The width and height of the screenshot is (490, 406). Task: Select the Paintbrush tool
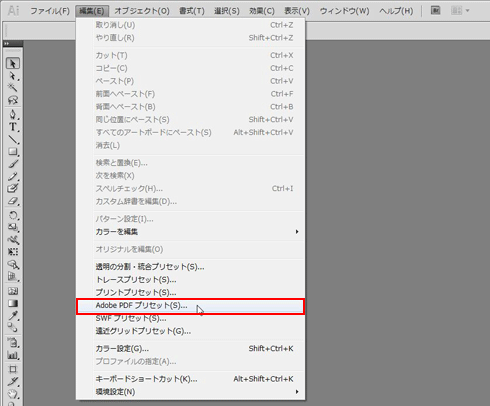pyautogui.click(x=13, y=164)
